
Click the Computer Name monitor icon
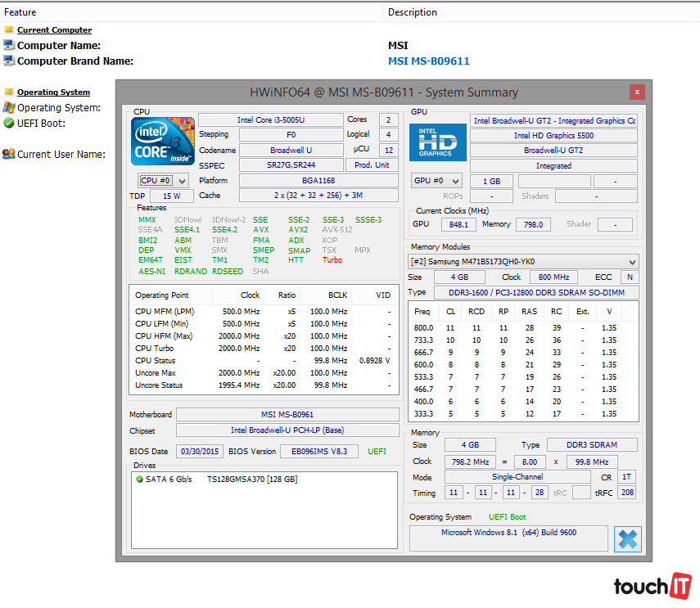(x=9, y=45)
